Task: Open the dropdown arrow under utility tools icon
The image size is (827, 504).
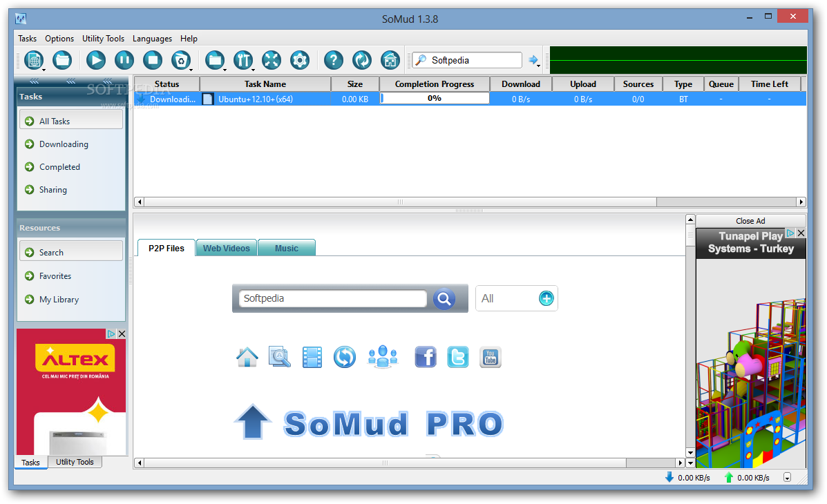Action: pos(253,70)
